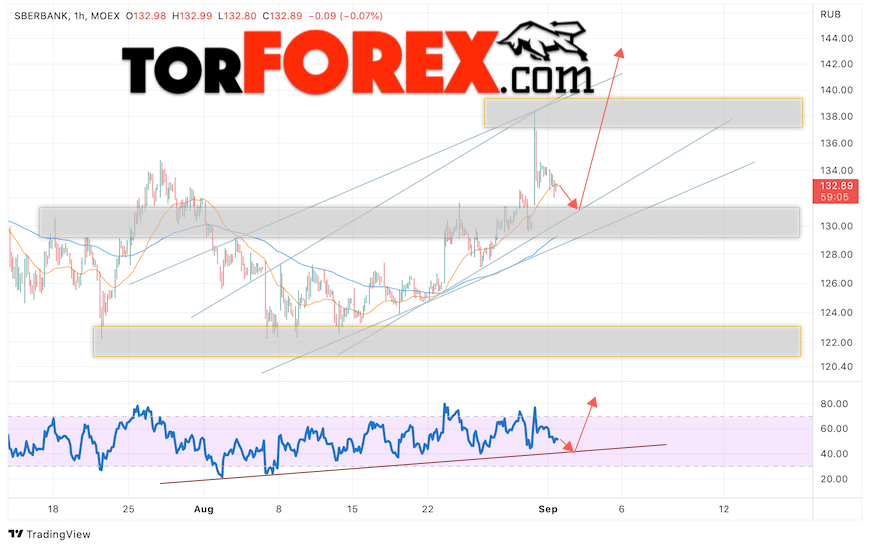Click the high value H132.99
This screenshot has width=870, height=548.
(192, 16)
